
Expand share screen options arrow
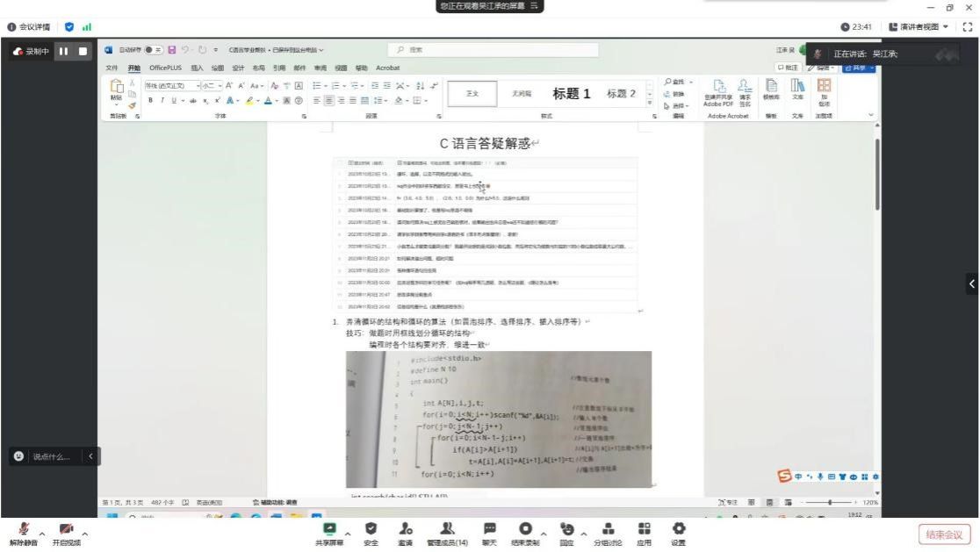point(349,530)
